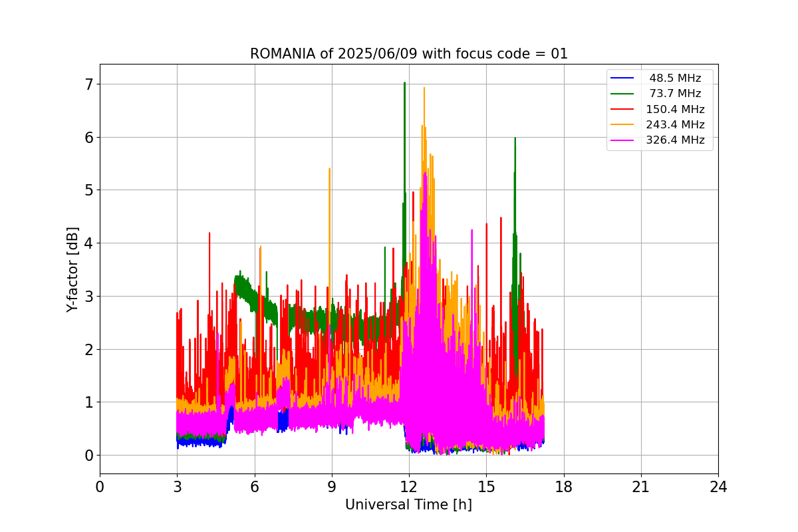The width and height of the screenshot is (798, 532).
Task: Click x-axis tick label 15
Action: point(486,487)
